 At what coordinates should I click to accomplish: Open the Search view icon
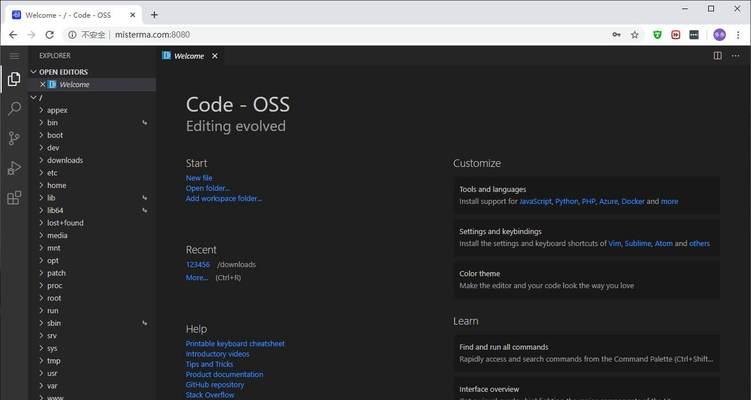14,108
